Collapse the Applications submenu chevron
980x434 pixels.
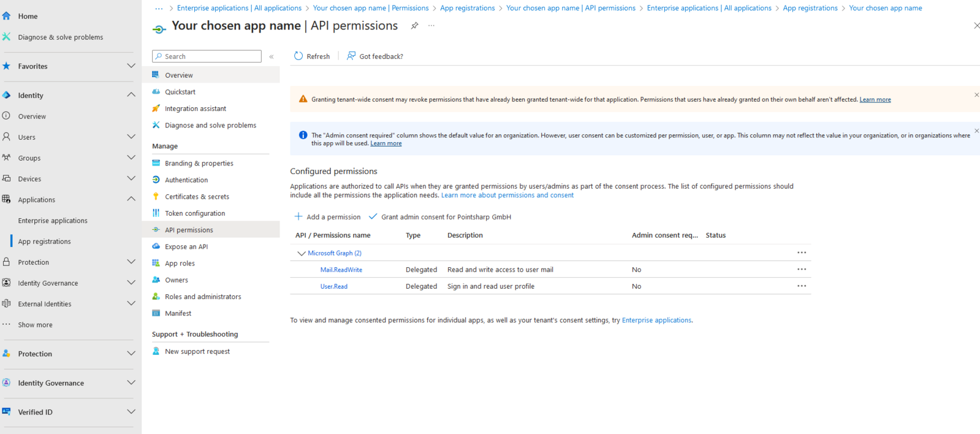(x=131, y=199)
